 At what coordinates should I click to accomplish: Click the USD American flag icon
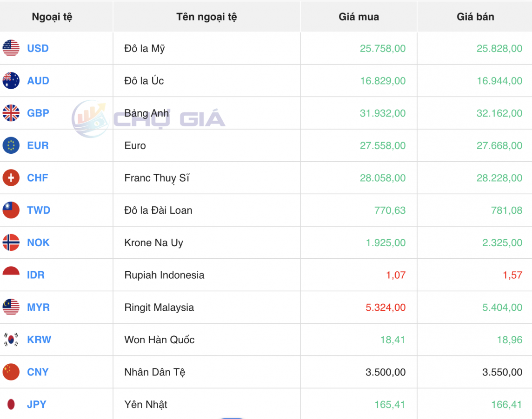(x=10, y=48)
